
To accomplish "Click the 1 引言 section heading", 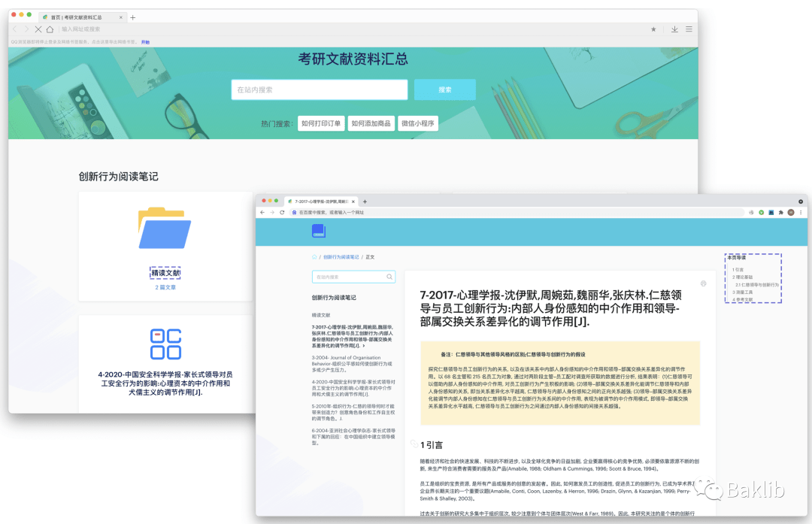I will click(432, 445).
